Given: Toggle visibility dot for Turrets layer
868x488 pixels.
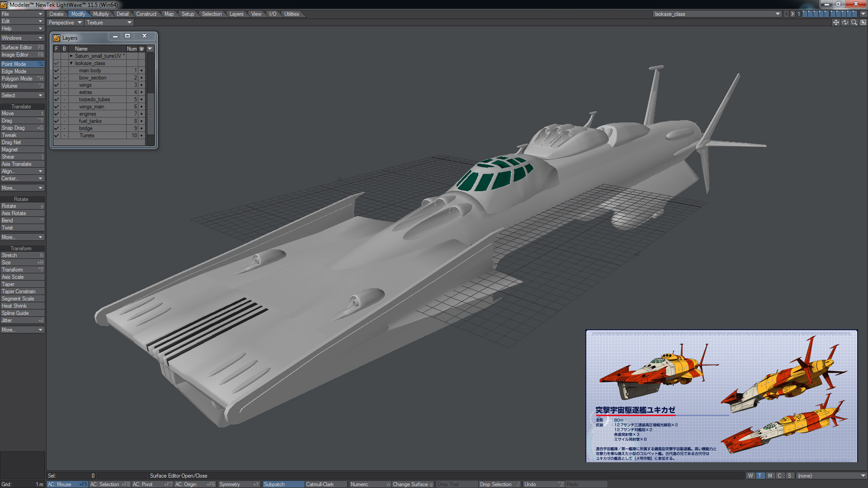Looking at the screenshot, I should (142, 136).
